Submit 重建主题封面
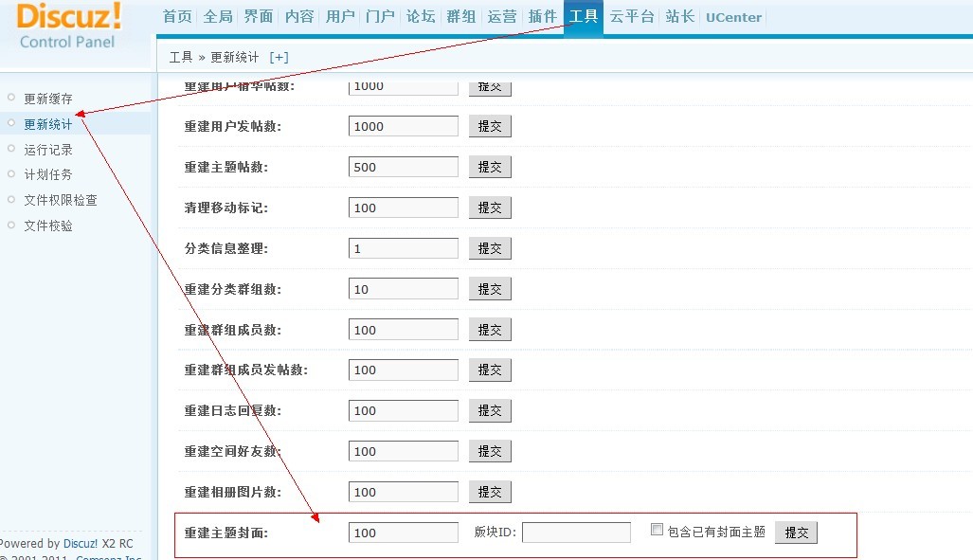This screenshot has width=973, height=560. tap(796, 533)
